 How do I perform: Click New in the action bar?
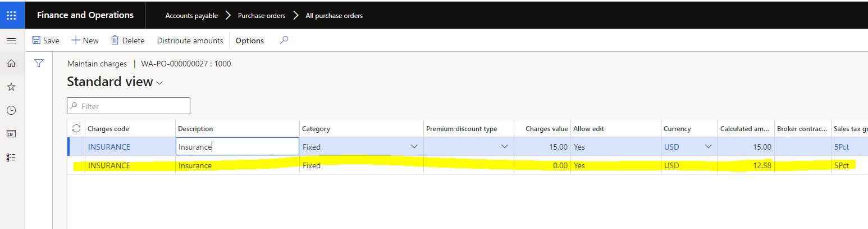pyautogui.click(x=85, y=41)
